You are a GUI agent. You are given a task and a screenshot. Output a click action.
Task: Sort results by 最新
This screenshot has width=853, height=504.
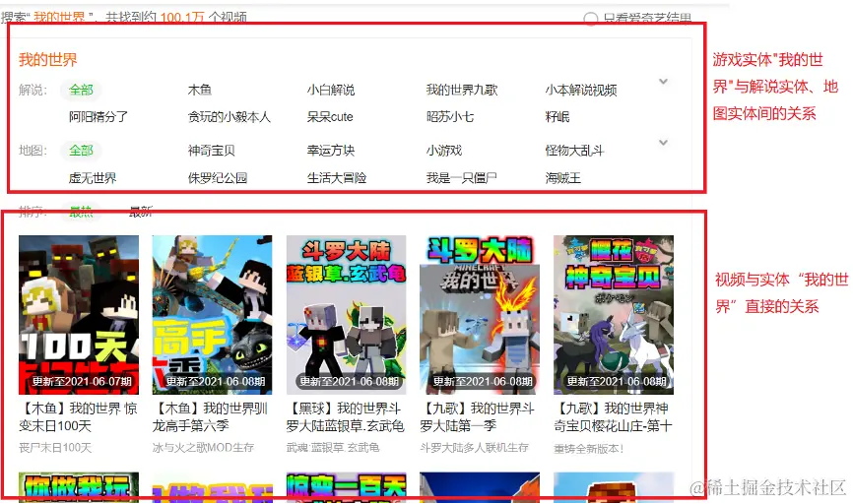(x=141, y=212)
